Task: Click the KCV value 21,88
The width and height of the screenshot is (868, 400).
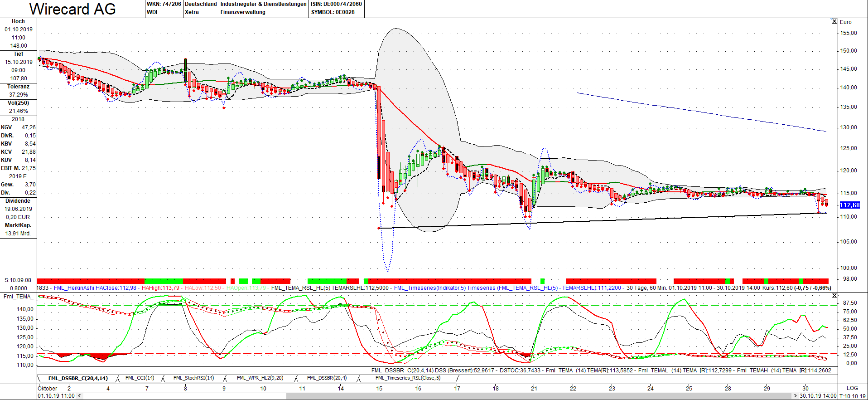Action: [29, 152]
